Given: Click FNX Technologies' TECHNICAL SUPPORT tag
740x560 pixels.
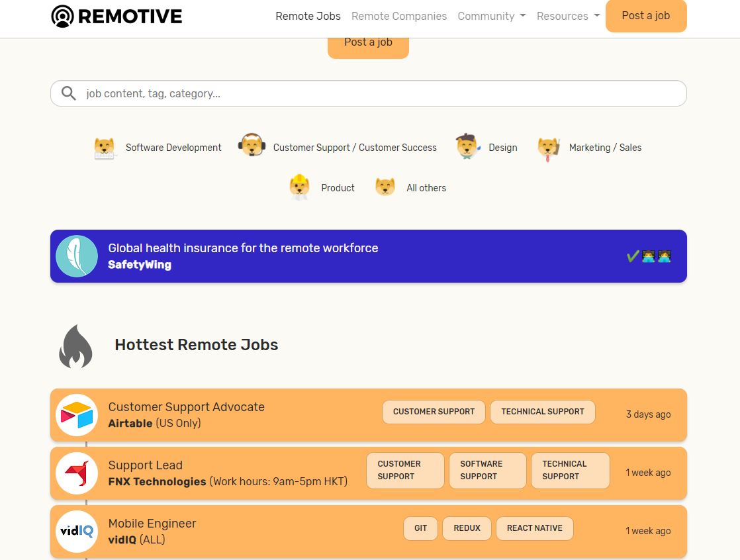Looking at the screenshot, I should [x=571, y=471].
